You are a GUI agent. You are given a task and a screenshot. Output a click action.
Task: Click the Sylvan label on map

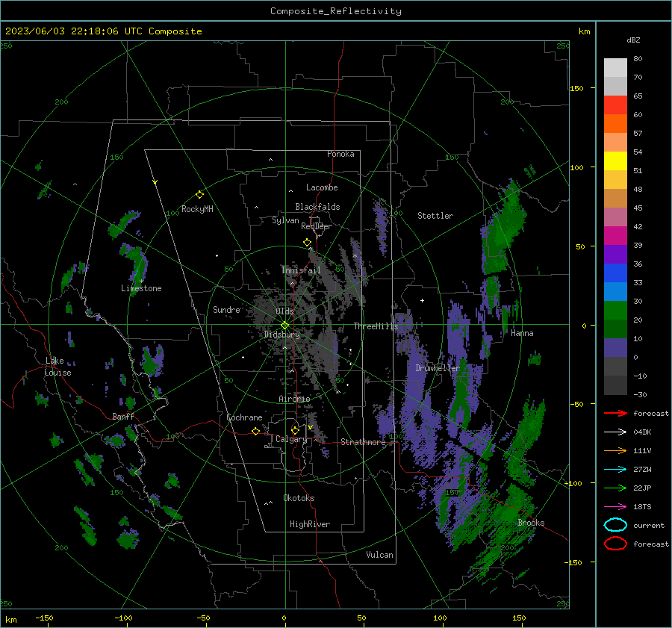[x=285, y=220]
